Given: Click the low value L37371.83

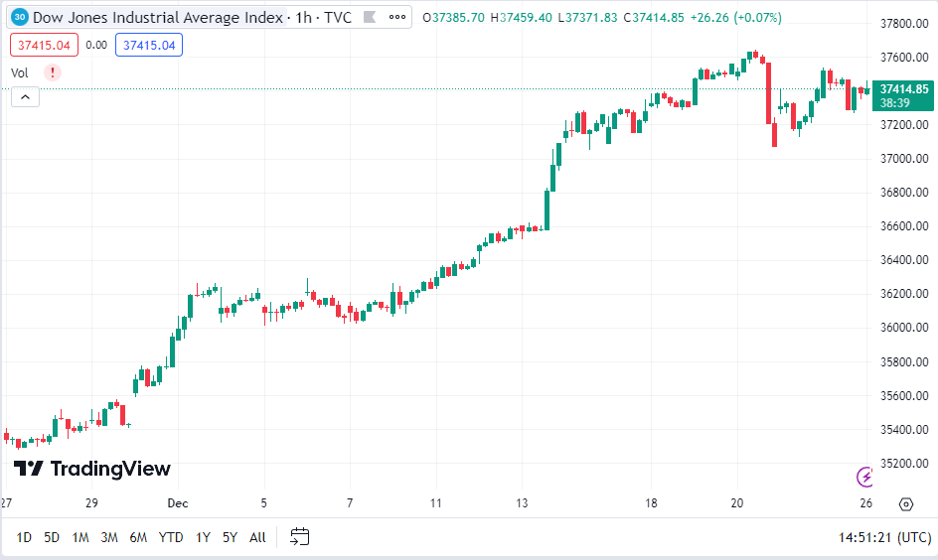Looking at the screenshot, I should tap(587, 17).
